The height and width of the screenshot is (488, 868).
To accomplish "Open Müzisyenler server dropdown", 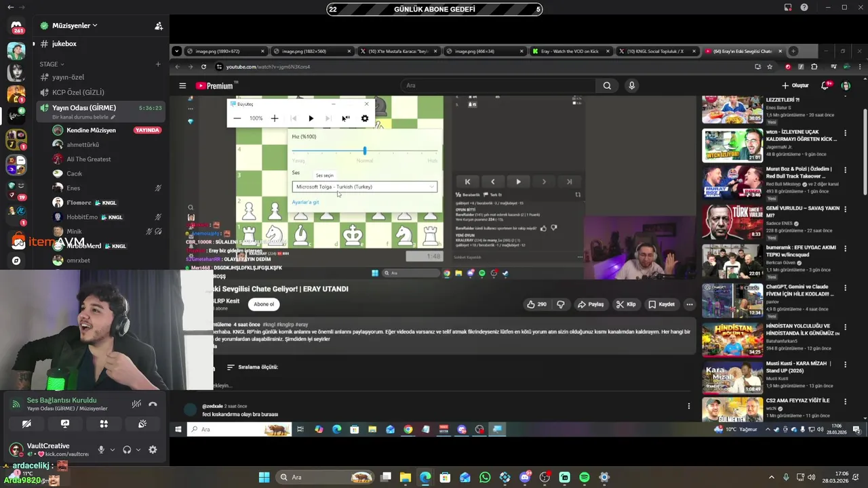I will 75,25.
